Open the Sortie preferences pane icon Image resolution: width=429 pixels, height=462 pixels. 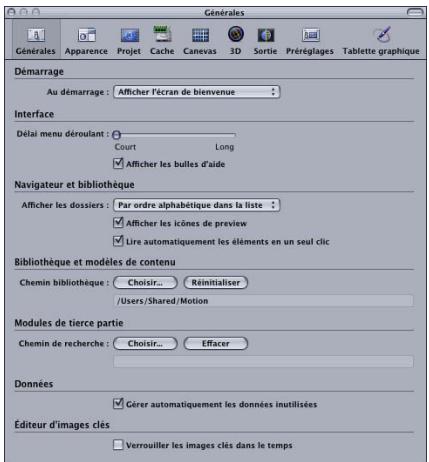click(265, 40)
